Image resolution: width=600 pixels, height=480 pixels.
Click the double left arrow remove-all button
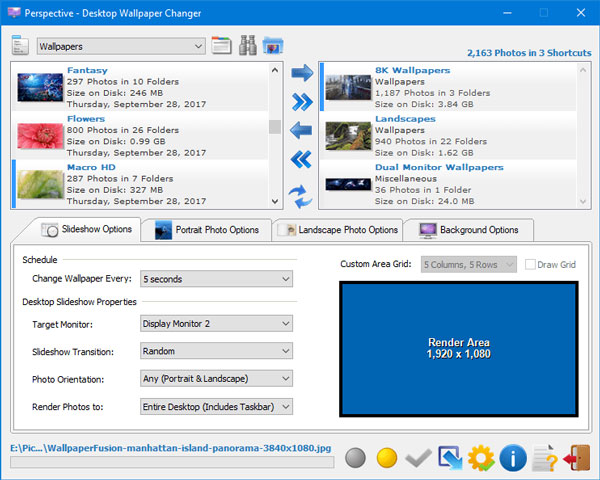pyautogui.click(x=301, y=159)
